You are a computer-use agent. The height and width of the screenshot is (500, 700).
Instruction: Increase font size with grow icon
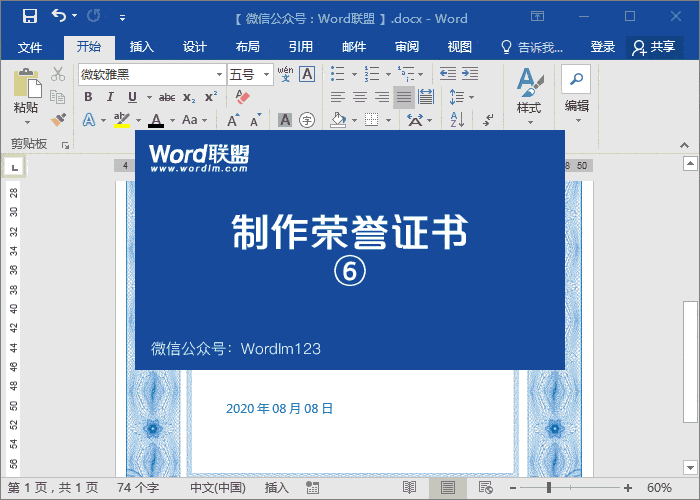[x=233, y=120]
